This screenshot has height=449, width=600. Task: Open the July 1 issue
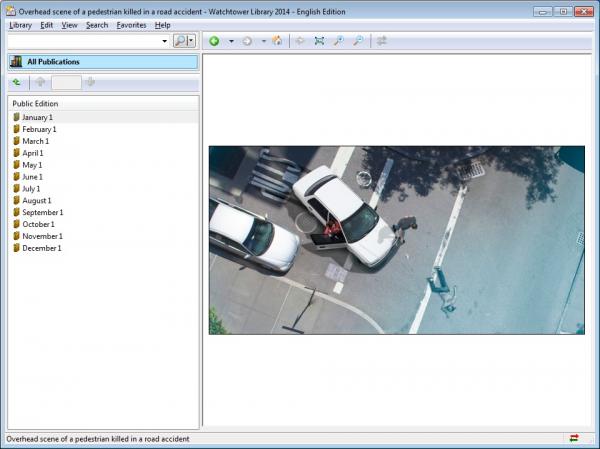tap(33, 188)
